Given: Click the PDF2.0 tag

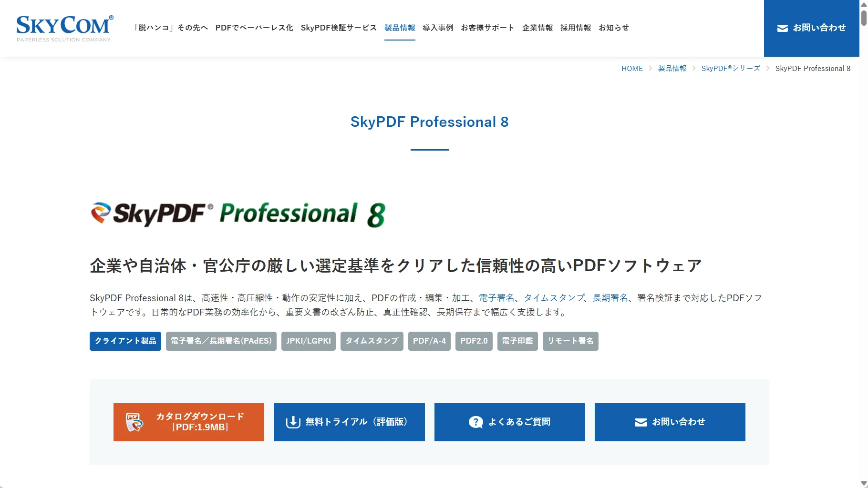Looking at the screenshot, I should (x=474, y=341).
